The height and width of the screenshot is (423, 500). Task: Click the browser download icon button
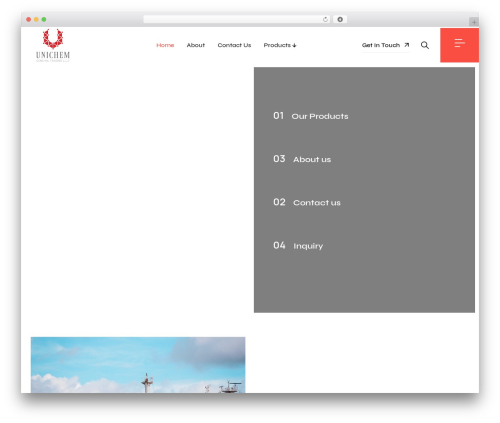click(340, 19)
